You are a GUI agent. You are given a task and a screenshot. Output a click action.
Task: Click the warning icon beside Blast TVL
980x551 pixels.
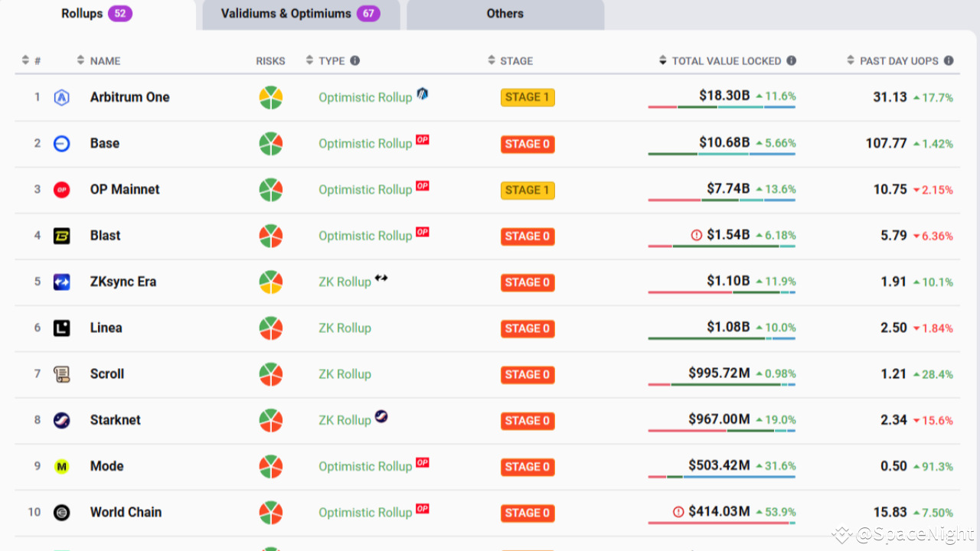click(x=696, y=235)
